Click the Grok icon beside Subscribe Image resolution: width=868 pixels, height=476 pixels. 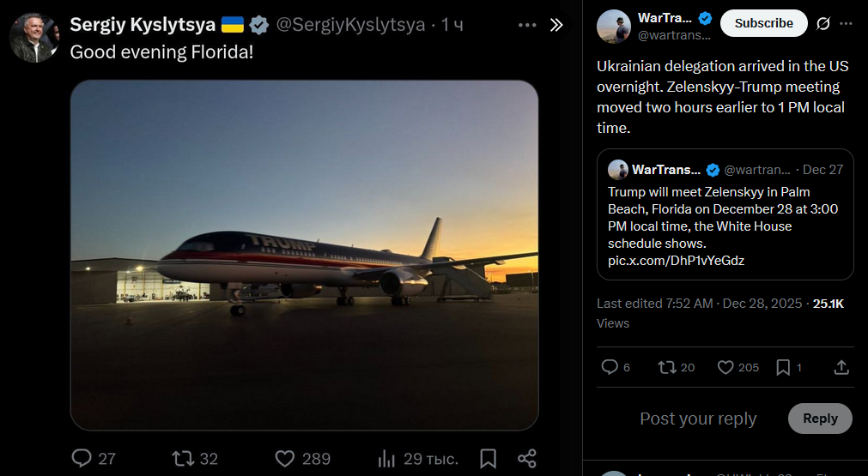(x=823, y=23)
